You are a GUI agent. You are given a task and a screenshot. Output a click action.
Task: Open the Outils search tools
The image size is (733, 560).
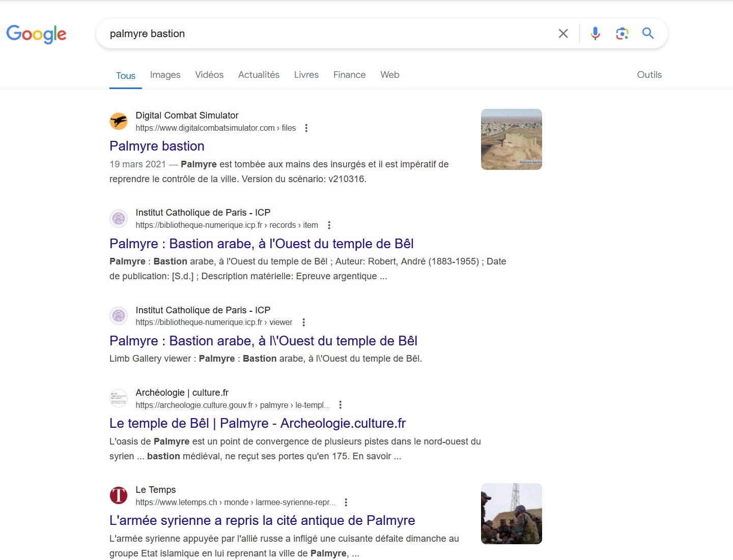click(650, 75)
